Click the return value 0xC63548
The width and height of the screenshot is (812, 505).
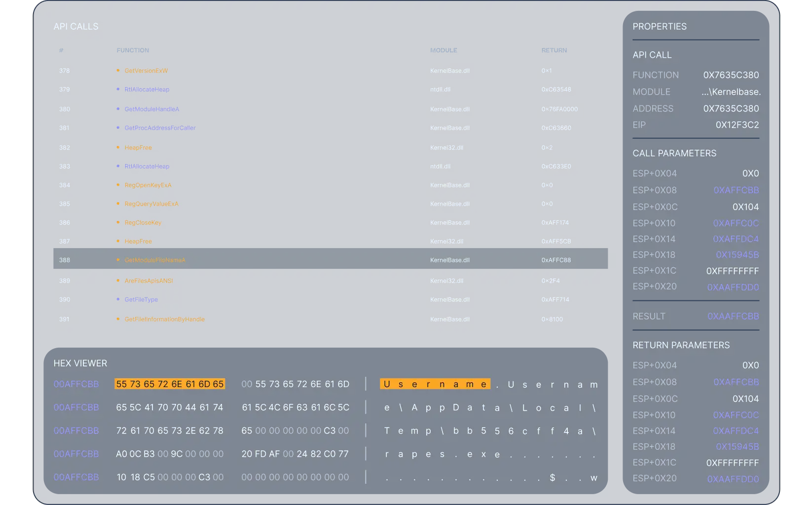556,89
